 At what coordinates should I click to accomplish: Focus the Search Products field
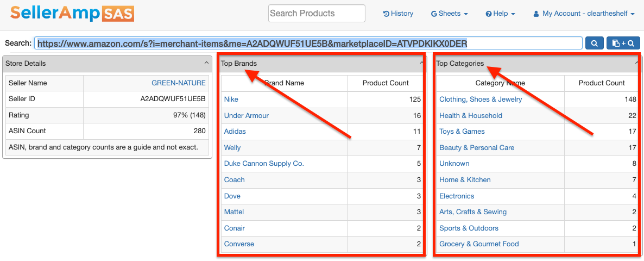[317, 14]
